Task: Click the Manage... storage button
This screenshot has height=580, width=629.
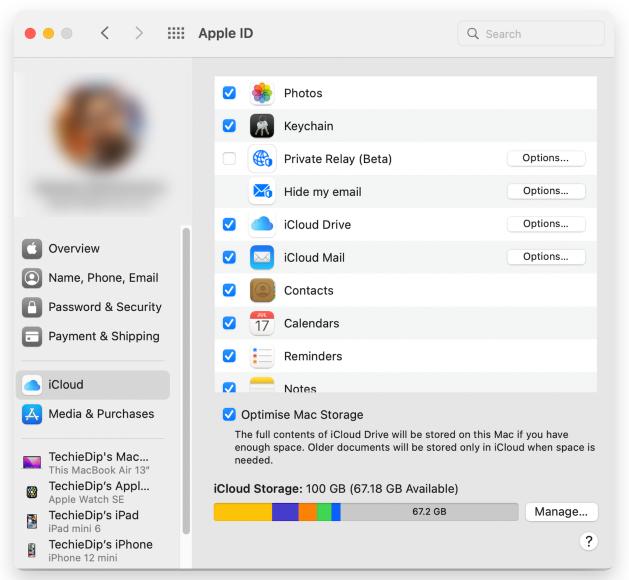Action: [561, 512]
